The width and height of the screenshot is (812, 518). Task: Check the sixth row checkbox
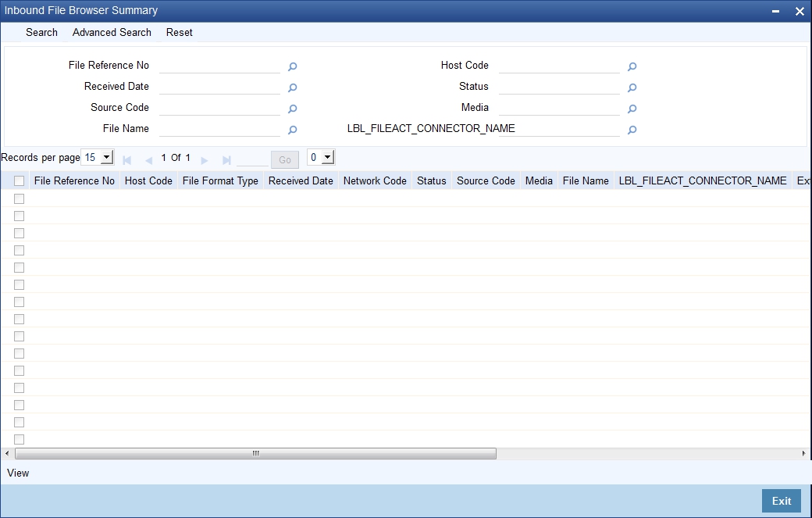(x=20, y=285)
